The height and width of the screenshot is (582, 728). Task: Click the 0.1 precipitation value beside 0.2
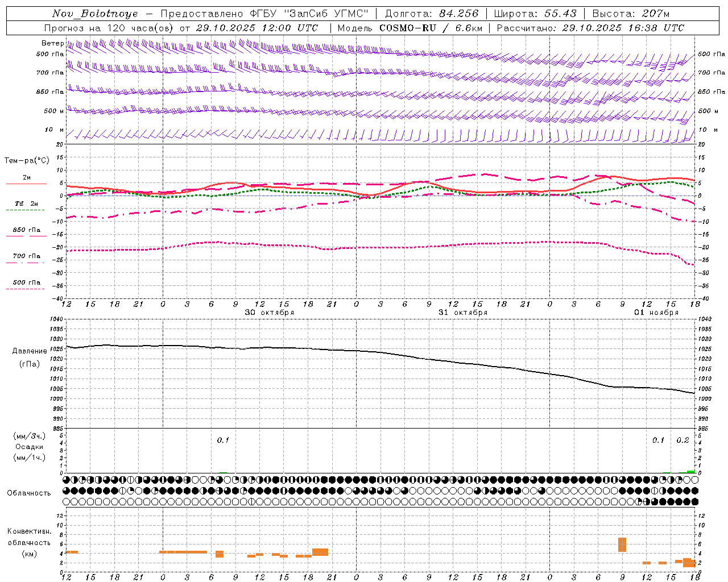658,440
